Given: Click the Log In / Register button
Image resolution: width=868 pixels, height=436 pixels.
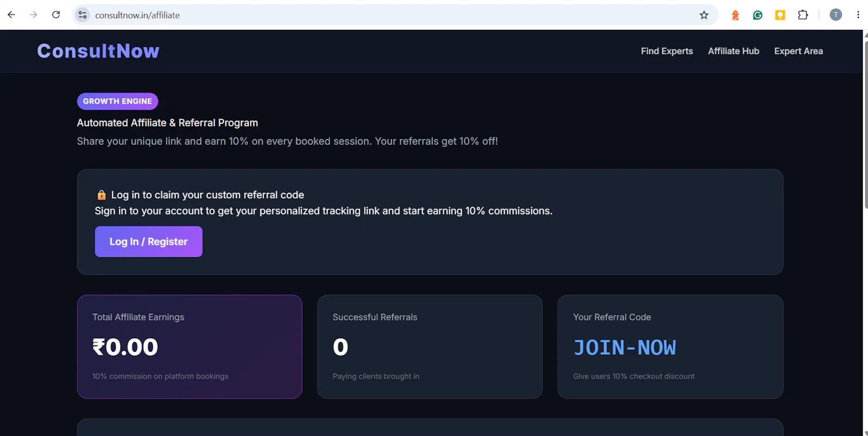Looking at the screenshot, I should coord(149,242).
